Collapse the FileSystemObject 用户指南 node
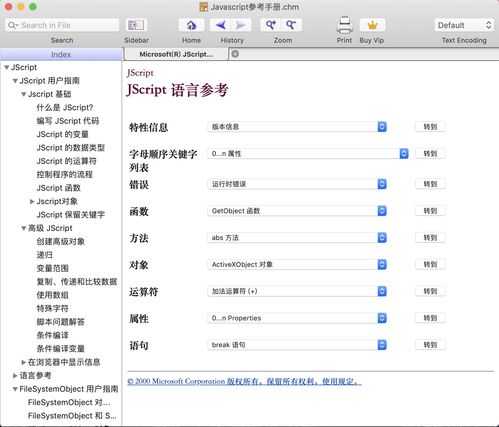Screen dimensions: 499x427 point(15,389)
